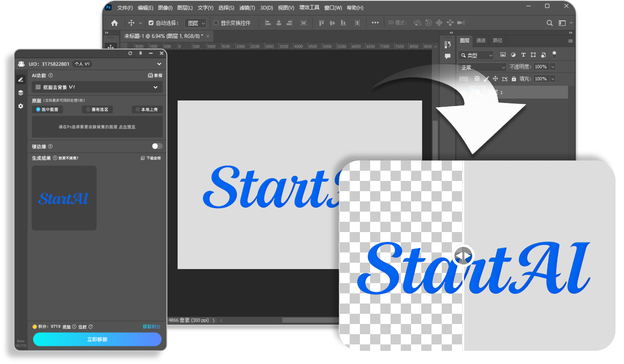Toggle the 硬边缘 hard edge switch
Image resolution: width=624 pixels, height=364 pixels.
coord(157,146)
